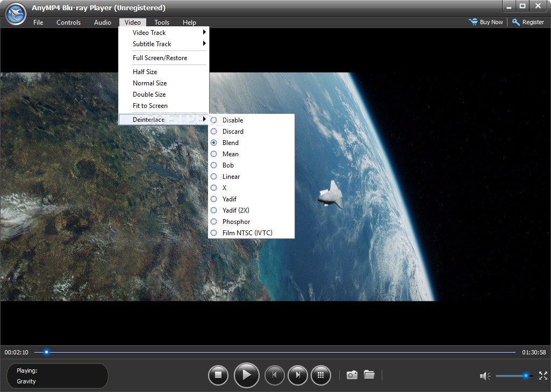Click the volume slider handle
Screen dimensions: 551x392
[x=526, y=375]
